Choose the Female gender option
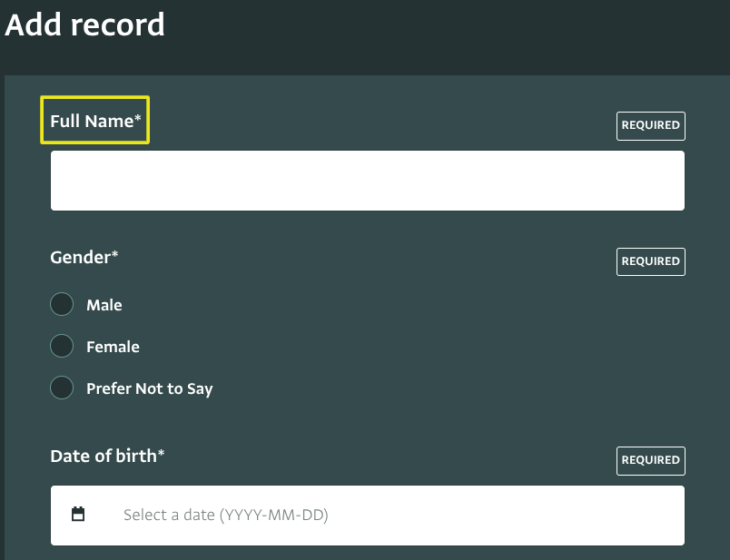 point(62,346)
